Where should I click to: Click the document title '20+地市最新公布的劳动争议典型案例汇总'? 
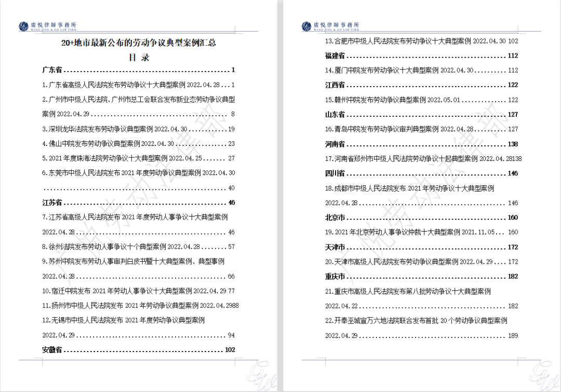139,43
